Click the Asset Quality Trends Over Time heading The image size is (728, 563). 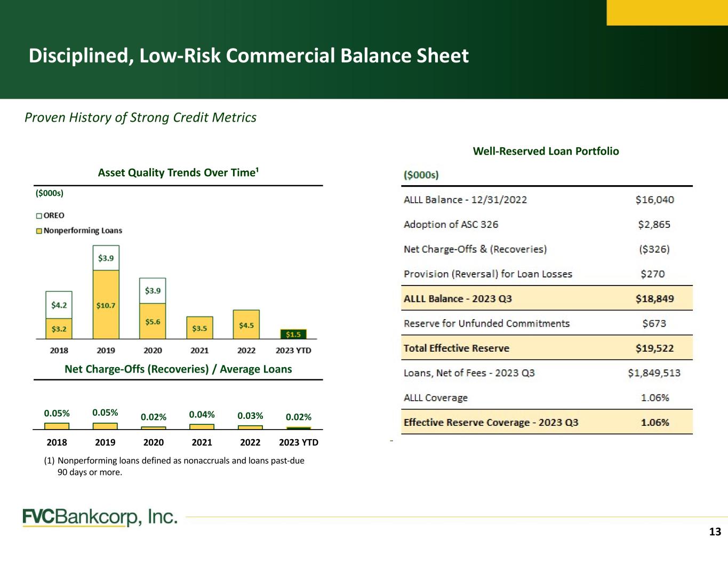178,172
